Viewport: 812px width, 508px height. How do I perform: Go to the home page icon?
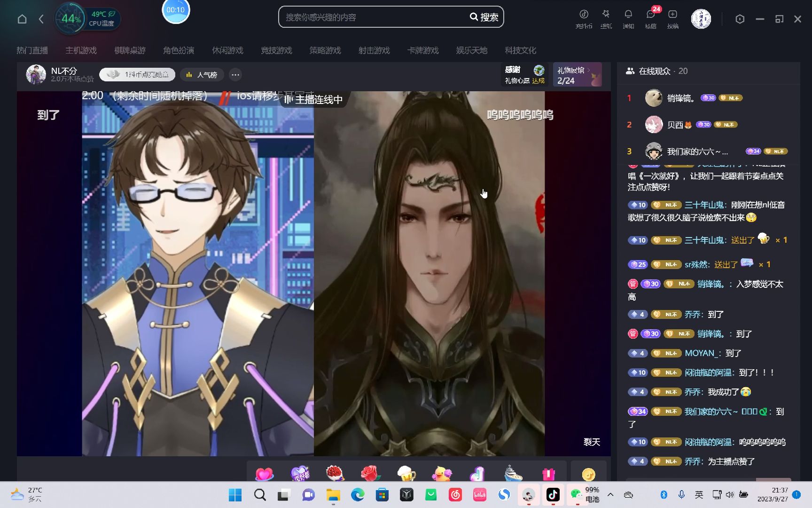pos(22,19)
